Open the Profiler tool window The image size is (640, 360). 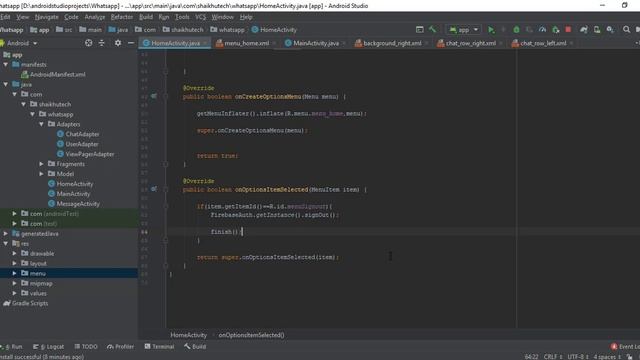(x=120, y=347)
